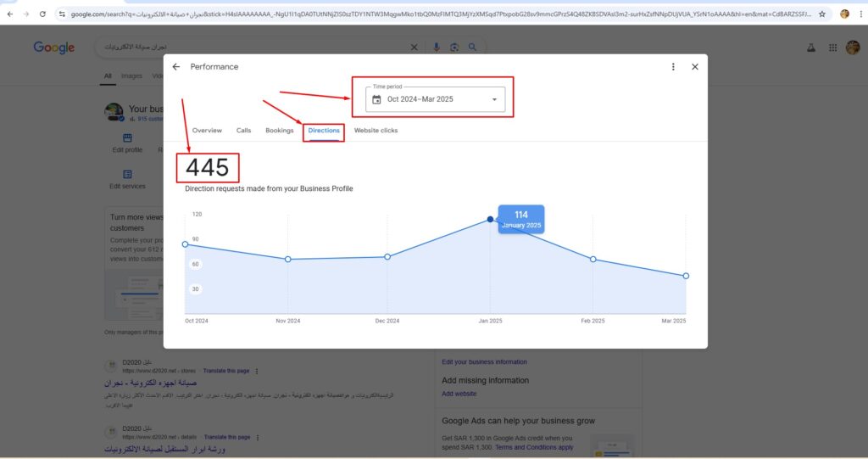Select the Images search tab

coord(131,76)
